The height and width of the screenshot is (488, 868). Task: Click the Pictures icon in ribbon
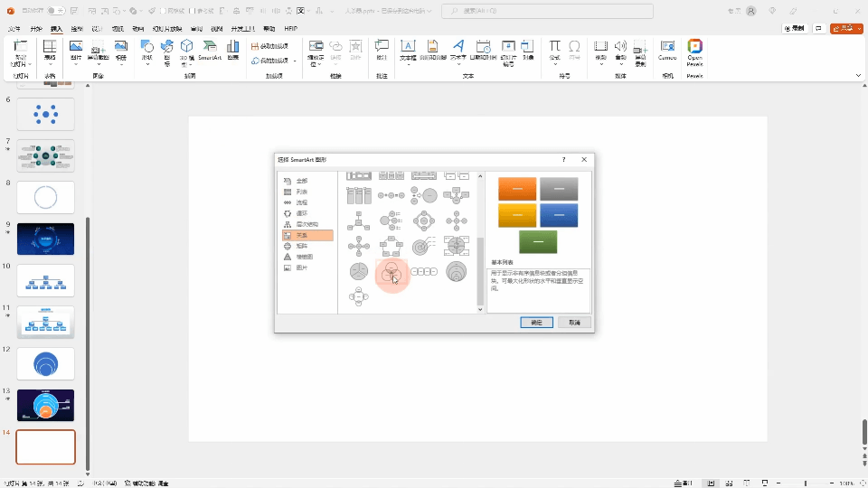click(76, 46)
